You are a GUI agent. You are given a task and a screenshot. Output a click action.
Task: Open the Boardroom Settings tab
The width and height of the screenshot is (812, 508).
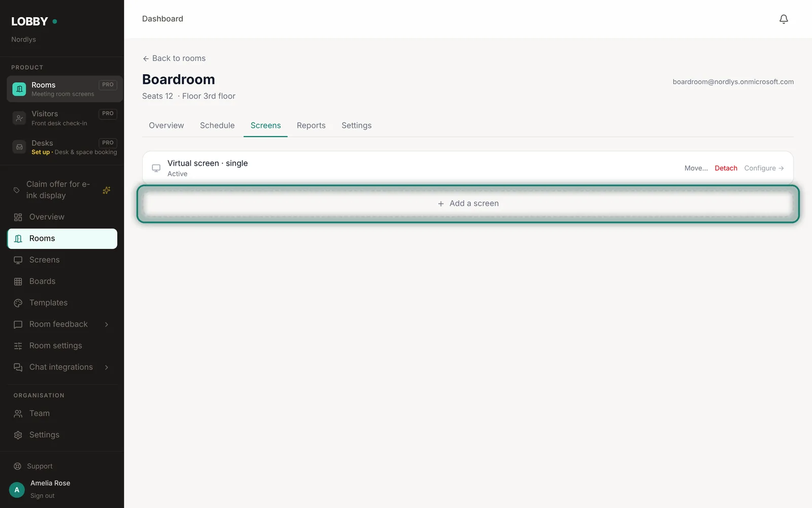tap(356, 125)
